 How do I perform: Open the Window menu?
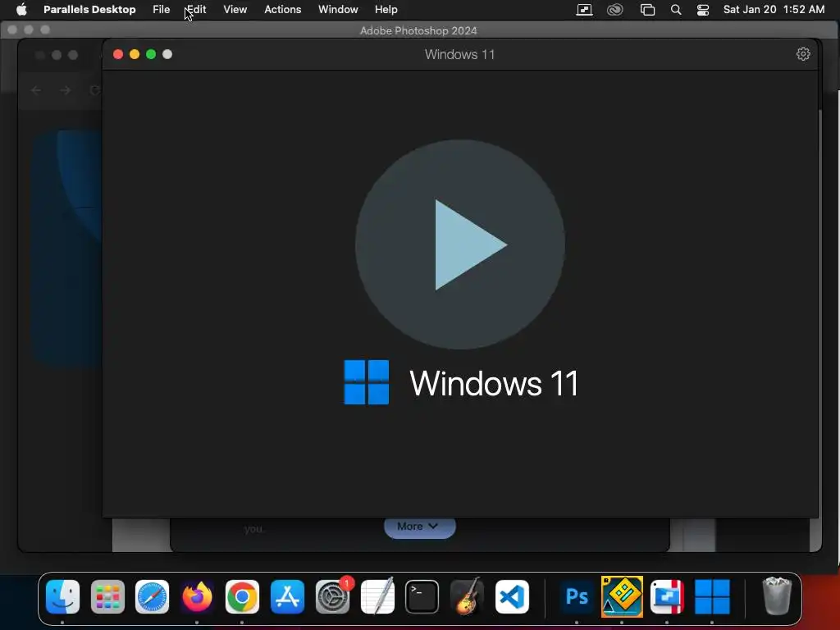click(338, 10)
